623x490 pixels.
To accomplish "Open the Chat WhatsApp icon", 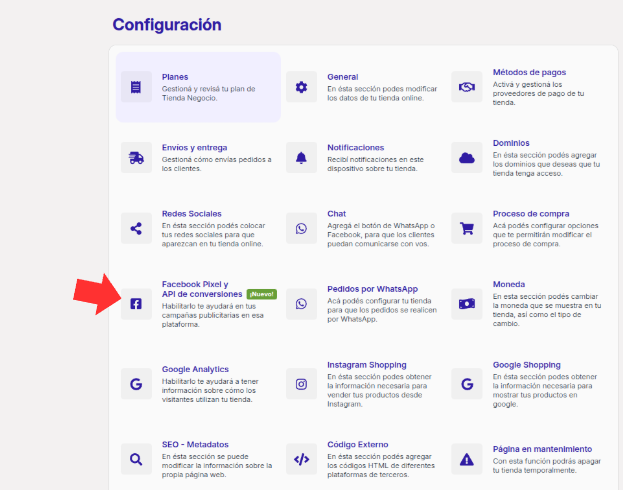I will [302, 229].
